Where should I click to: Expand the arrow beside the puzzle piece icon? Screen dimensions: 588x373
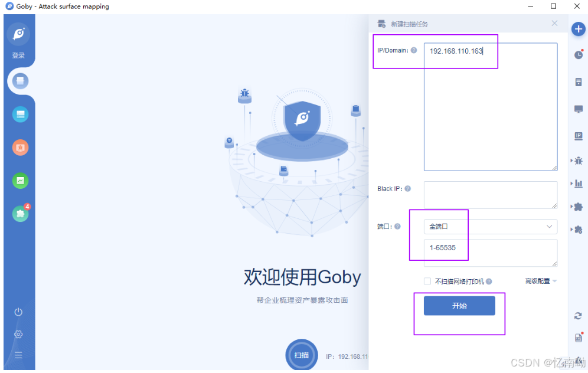[571, 207]
